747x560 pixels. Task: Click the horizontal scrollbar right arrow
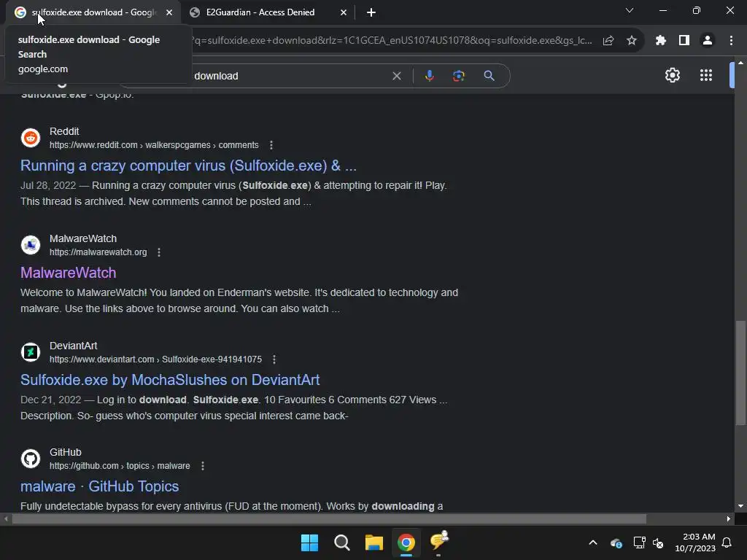click(x=729, y=519)
